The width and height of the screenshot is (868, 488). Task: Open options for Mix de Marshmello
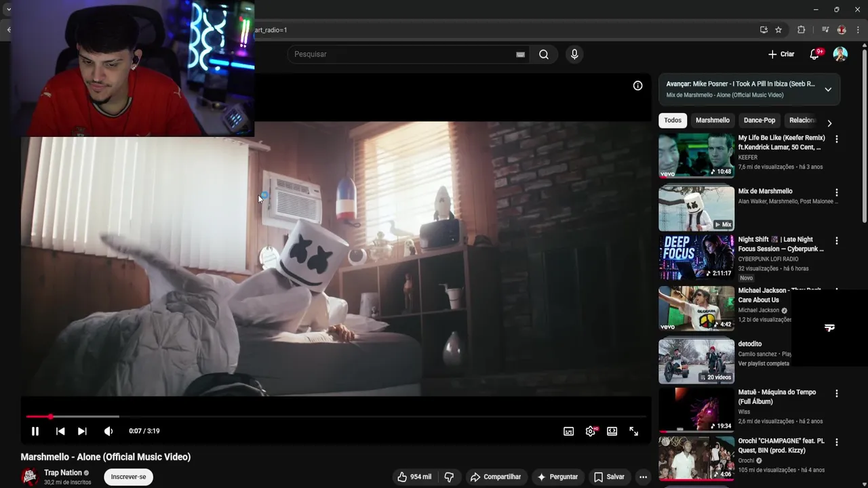pyautogui.click(x=836, y=192)
